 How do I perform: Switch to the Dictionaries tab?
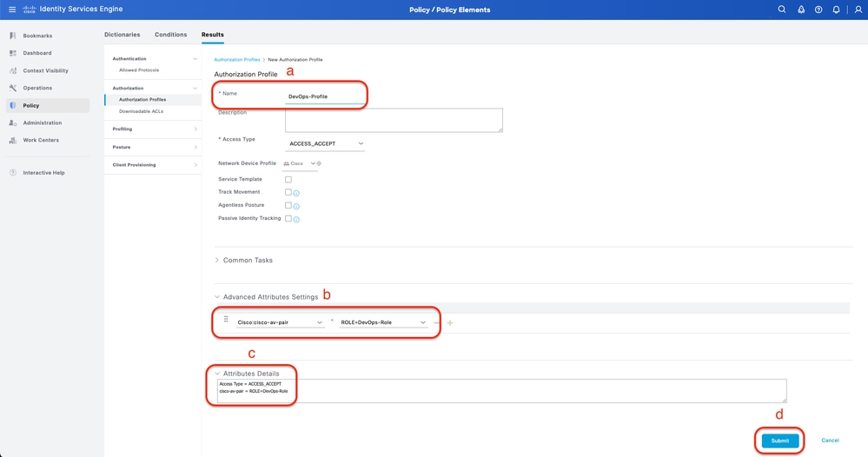pos(122,34)
